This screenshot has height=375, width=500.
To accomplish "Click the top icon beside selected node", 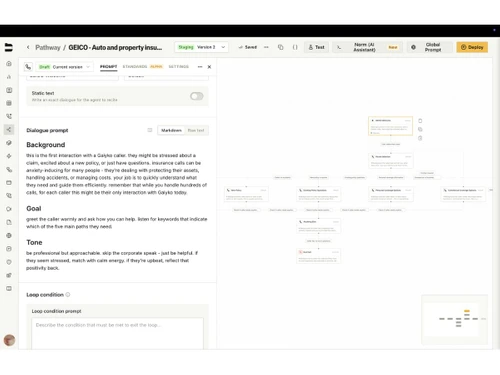I will (x=420, y=121).
